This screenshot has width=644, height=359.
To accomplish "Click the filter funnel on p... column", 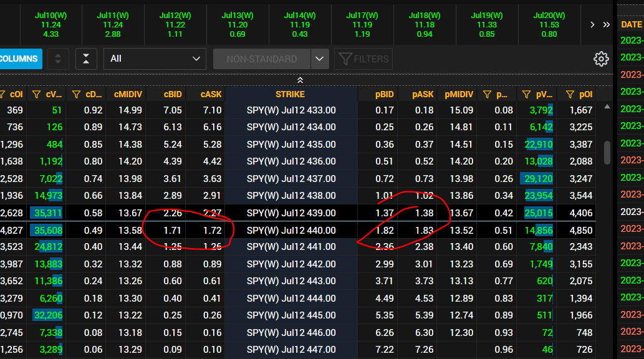I will point(487,95).
